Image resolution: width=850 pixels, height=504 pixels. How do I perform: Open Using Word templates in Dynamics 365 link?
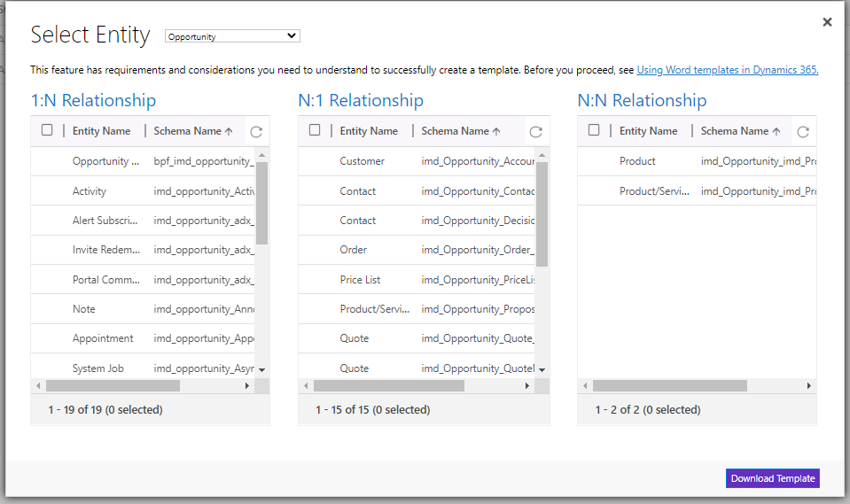click(x=728, y=70)
